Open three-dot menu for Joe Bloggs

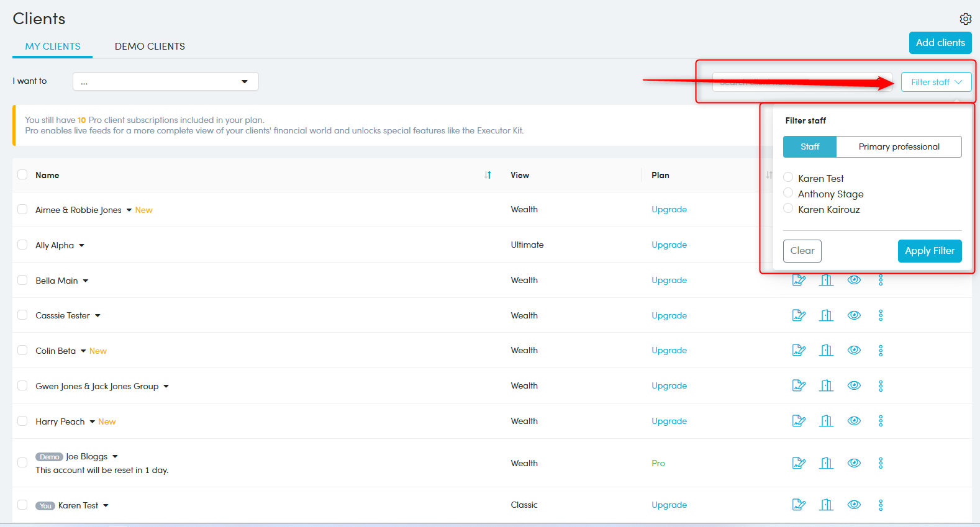(x=881, y=463)
